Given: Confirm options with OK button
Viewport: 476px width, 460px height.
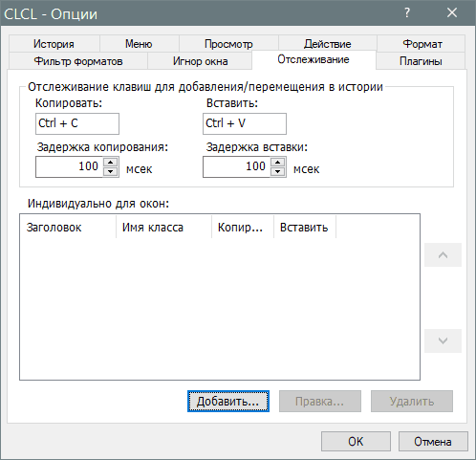Looking at the screenshot, I should [356, 441].
